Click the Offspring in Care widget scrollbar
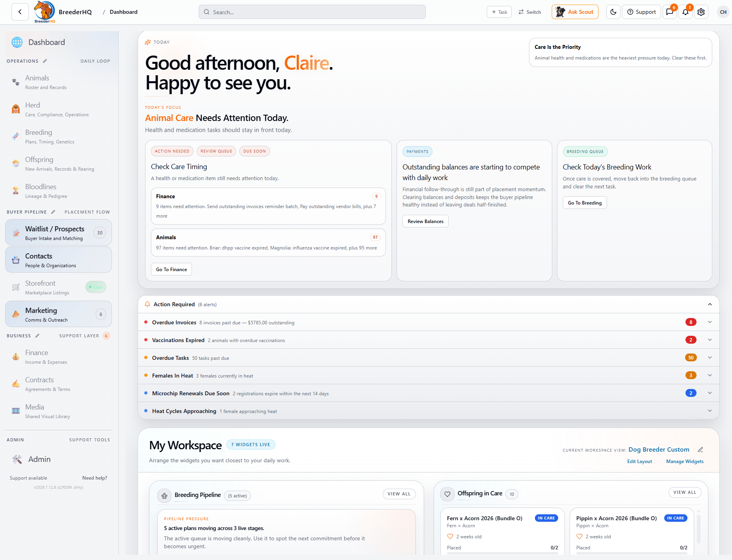This screenshot has height=560, width=732. click(699, 528)
